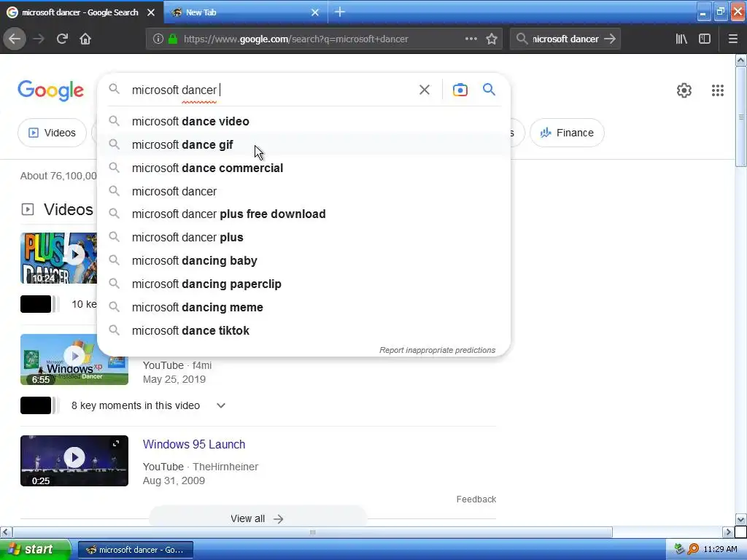This screenshot has height=560, width=747.
Task: Open the Windows XP Dancer video thumbnail
Action: tap(74, 359)
